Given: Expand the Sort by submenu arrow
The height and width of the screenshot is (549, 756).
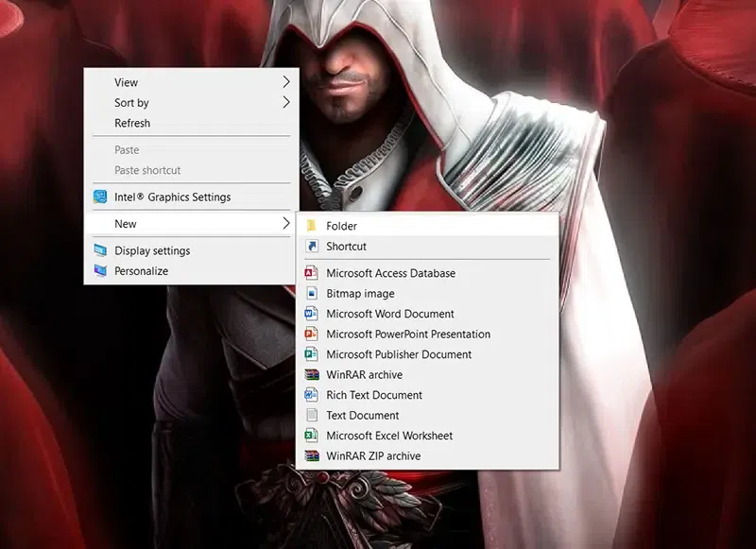Looking at the screenshot, I should (286, 102).
